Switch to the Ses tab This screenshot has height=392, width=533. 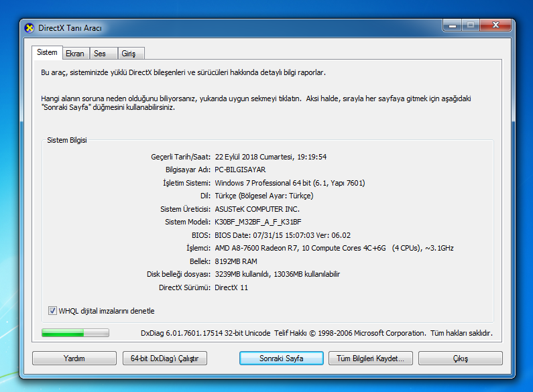tap(104, 54)
